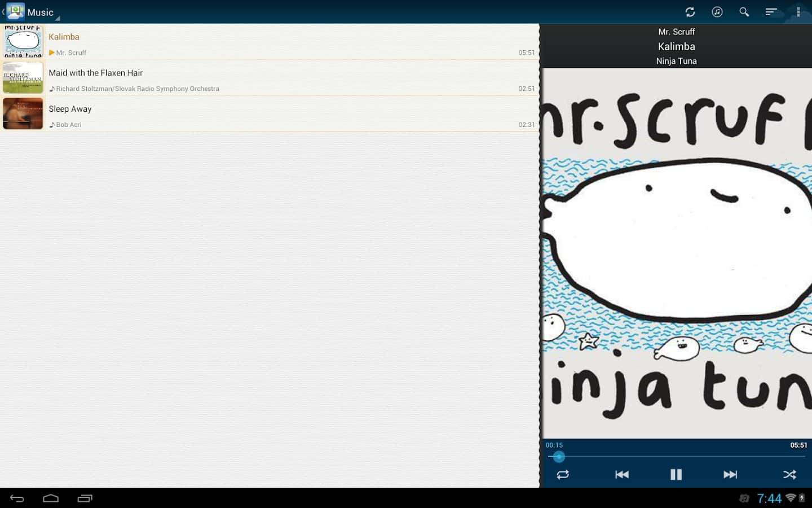Click the Sleep Away album thumbnail
The height and width of the screenshot is (508, 812).
coord(23,114)
